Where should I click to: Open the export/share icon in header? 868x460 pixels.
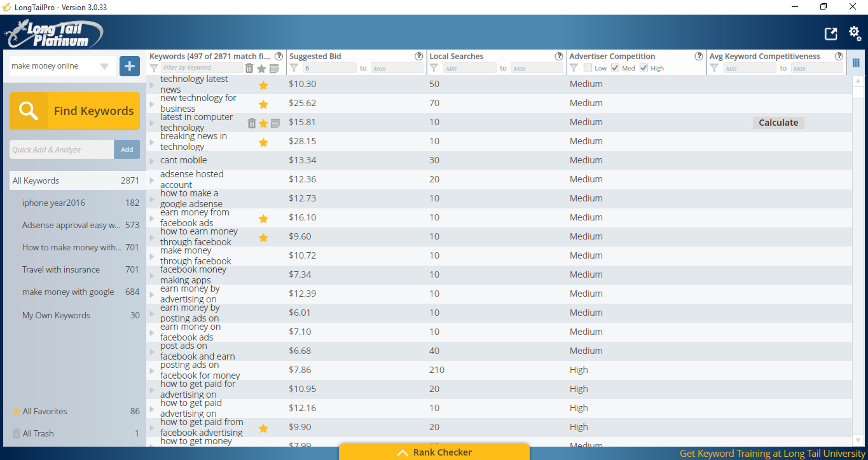point(831,34)
